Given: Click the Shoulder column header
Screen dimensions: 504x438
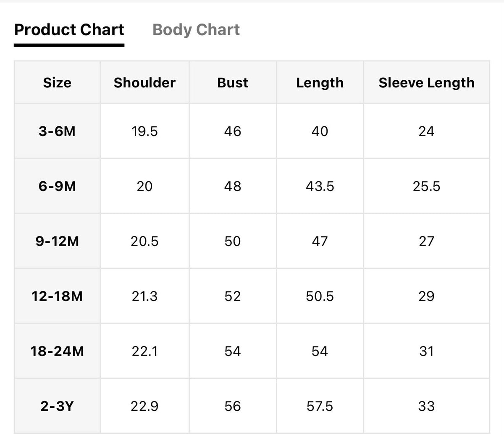Looking at the screenshot, I should click(x=144, y=82).
